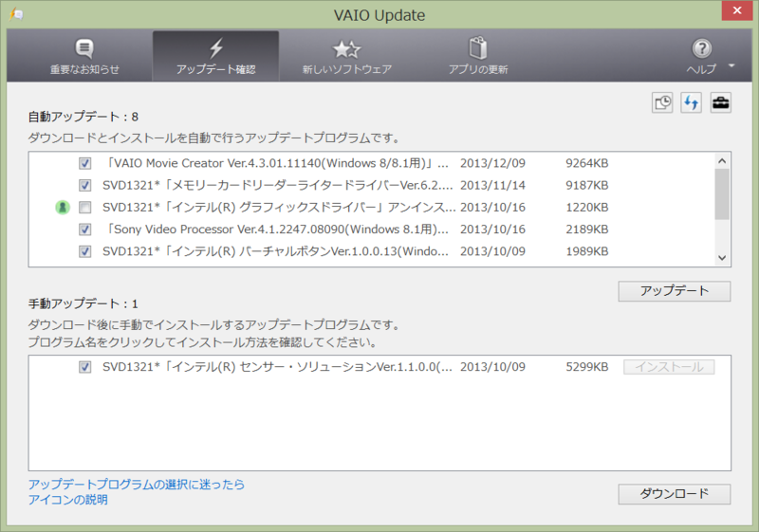Click the auto-update list scroll up arrow
The width and height of the screenshot is (759, 532).
point(722,160)
